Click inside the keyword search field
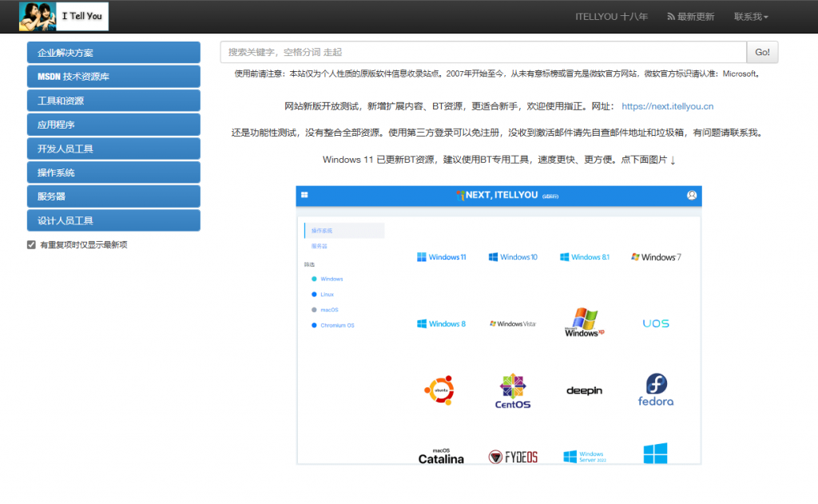 [479, 51]
